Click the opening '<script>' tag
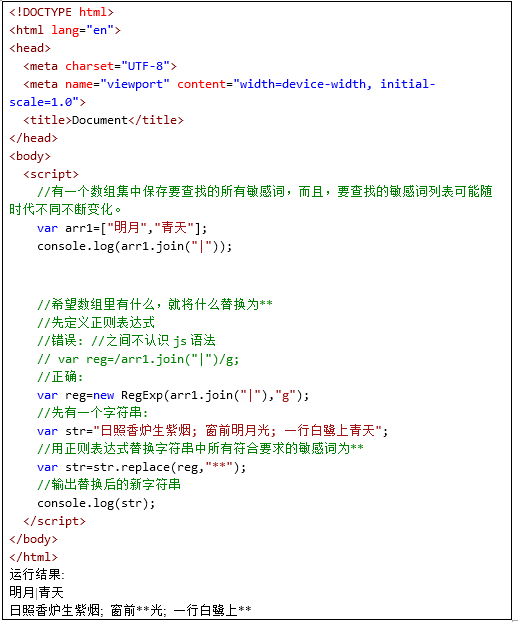Screen dimensions: 518x622 (51, 174)
